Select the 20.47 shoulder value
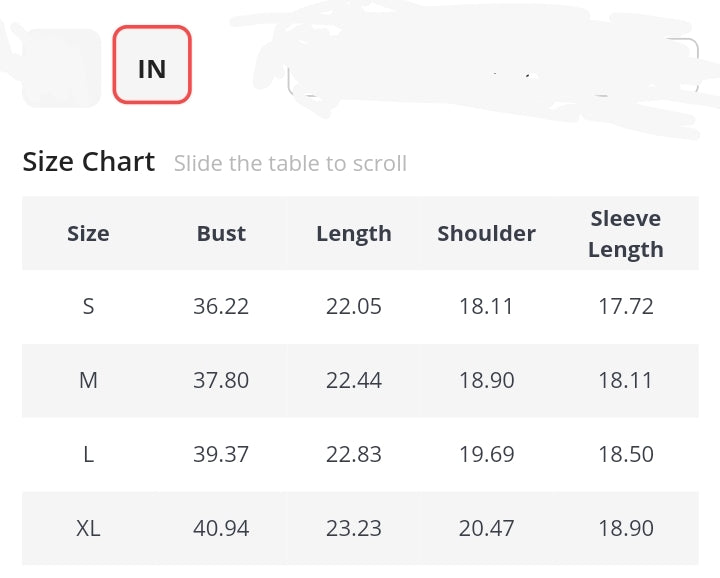Screen dimensions: 720x578 (486, 528)
